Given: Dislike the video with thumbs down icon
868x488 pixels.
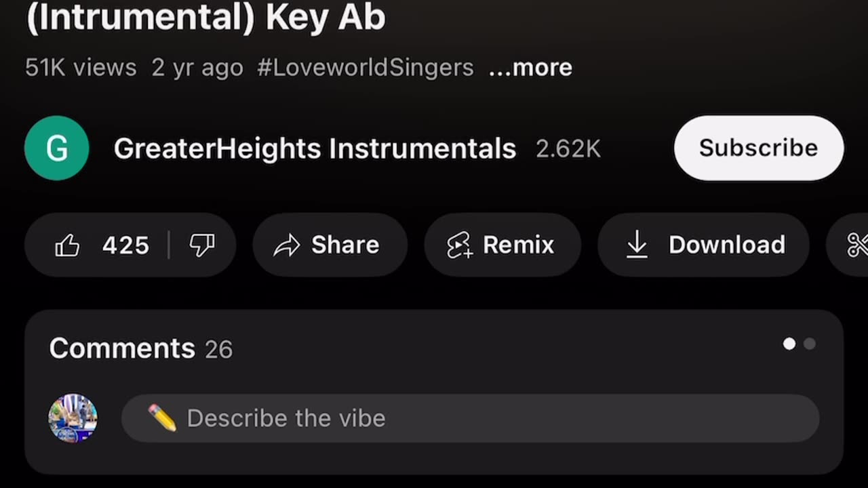Looking at the screenshot, I should click(x=202, y=245).
